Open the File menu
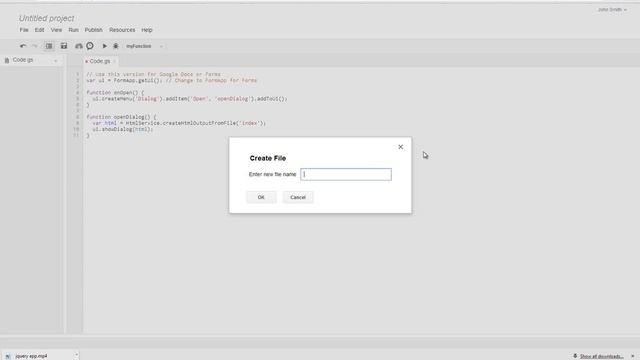640x360 pixels. point(24,30)
